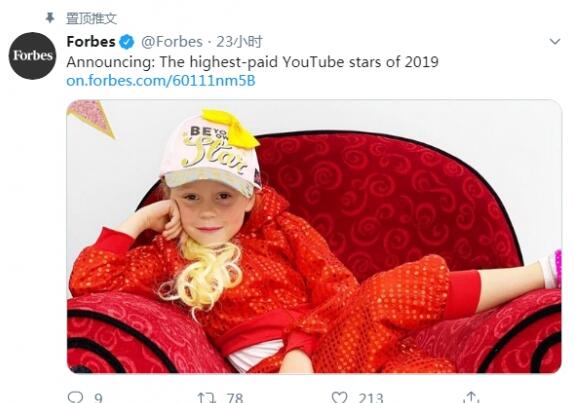This screenshot has height=403, width=574.
Task: Open the on.forbes.com/60111nm5B link
Action: point(161,81)
